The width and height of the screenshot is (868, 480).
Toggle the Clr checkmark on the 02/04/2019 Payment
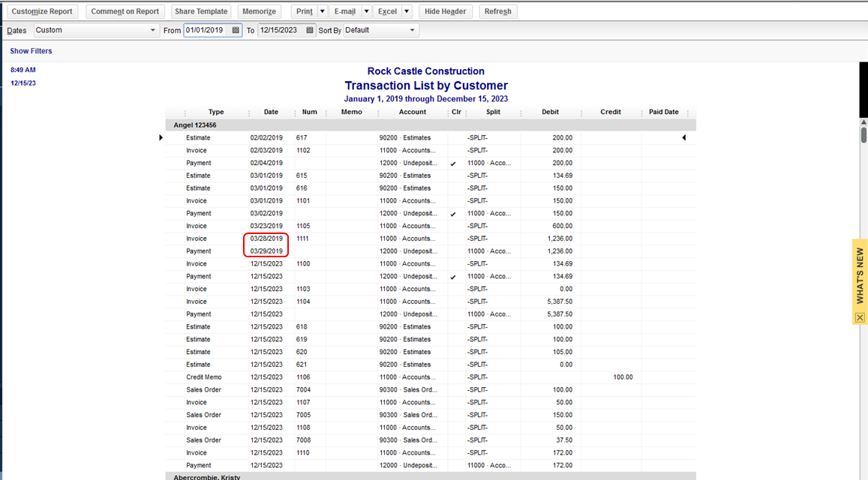(452, 163)
